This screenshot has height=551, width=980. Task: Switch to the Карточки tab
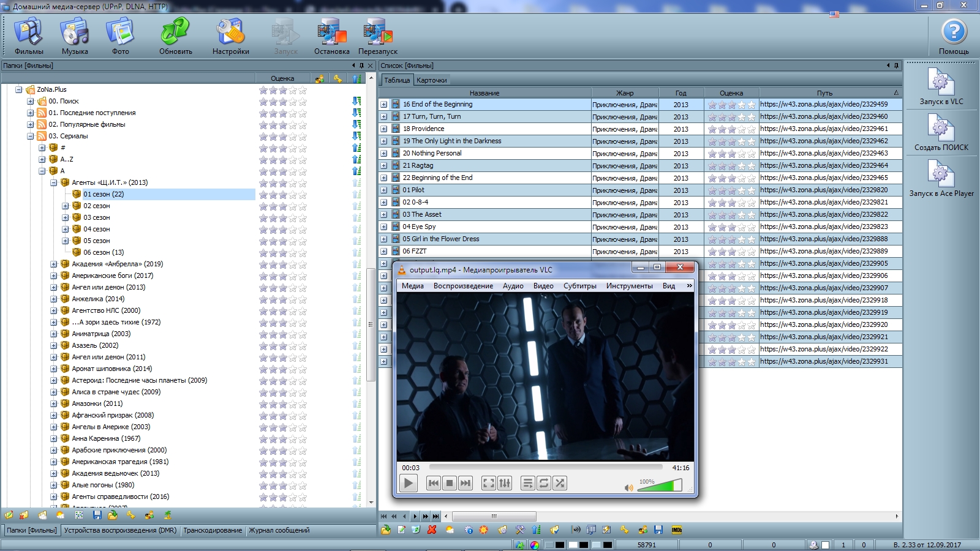(431, 80)
